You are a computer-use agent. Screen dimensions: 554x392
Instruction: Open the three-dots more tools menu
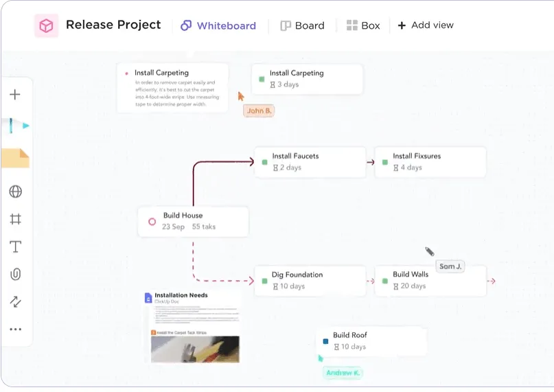pos(15,329)
